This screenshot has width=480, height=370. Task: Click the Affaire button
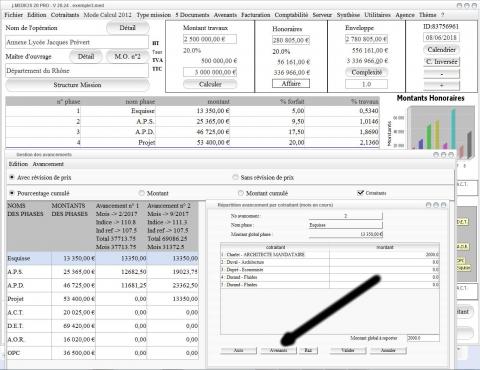coord(291,84)
